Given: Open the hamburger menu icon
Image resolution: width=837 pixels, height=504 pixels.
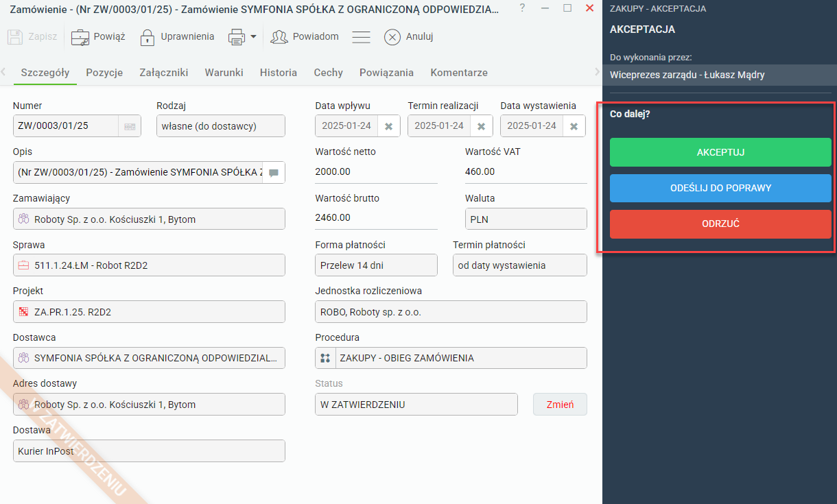Looking at the screenshot, I should [362, 37].
